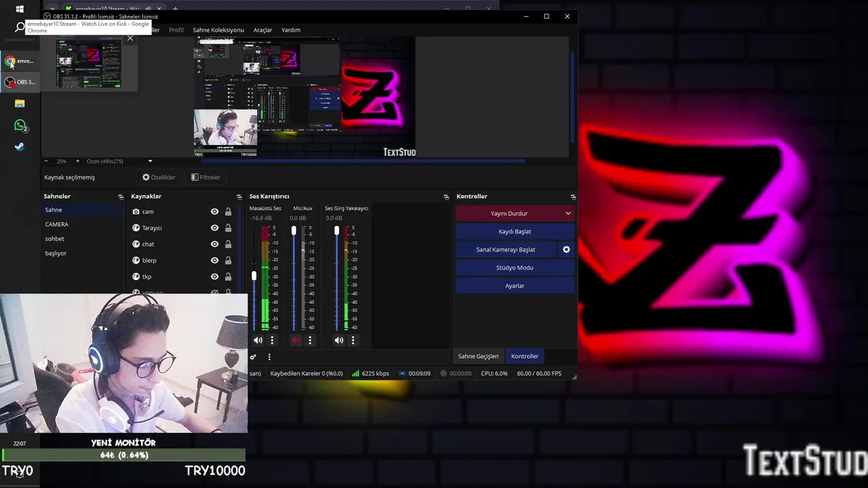Hide the cam source via eye

coord(215,211)
